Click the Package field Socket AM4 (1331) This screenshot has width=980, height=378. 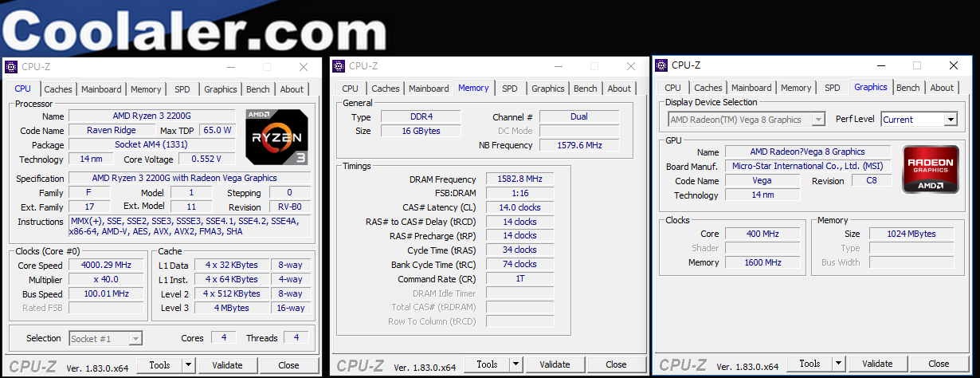point(151,144)
